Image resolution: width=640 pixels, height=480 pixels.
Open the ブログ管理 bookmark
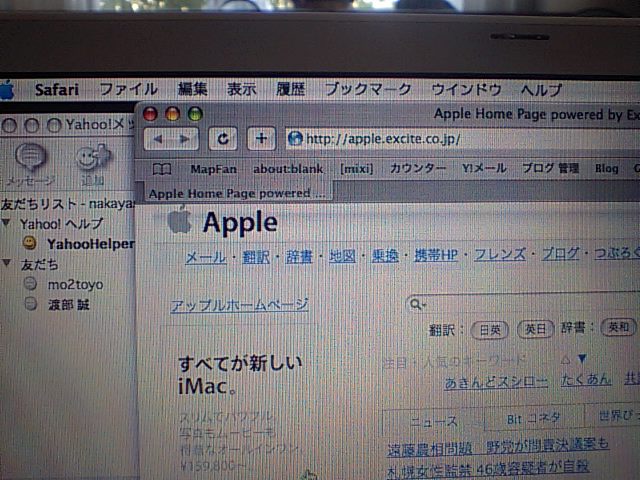[551, 168]
